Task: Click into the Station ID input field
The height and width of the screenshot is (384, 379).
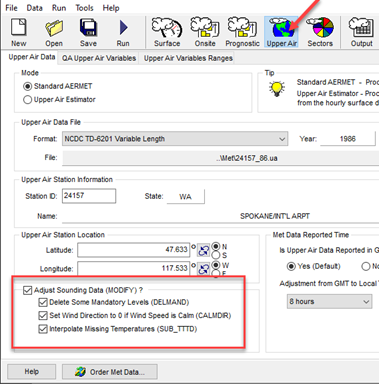Action: 89,196
